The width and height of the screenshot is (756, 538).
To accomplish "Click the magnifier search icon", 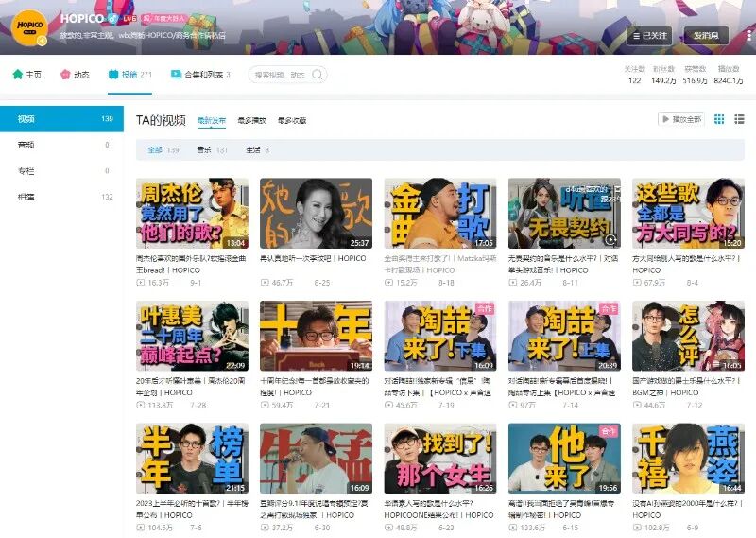I will (x=318, y=75).
